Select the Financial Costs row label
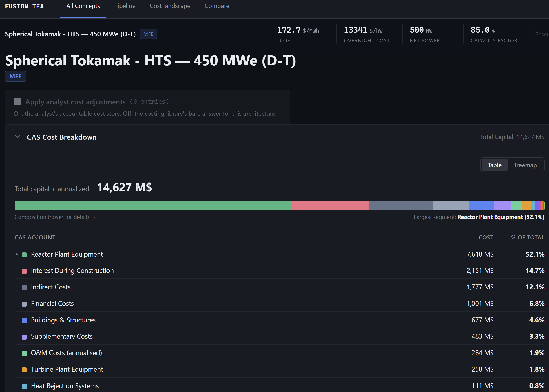The width and height of the screenshot is (549, 392). click(52, 303)
